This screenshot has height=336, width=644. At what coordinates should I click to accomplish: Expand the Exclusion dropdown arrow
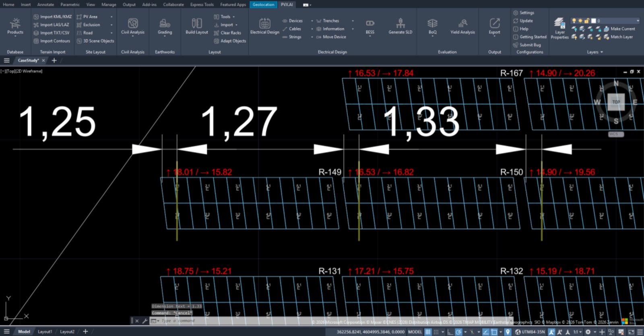pyautogui.click(x=111, y=25)
